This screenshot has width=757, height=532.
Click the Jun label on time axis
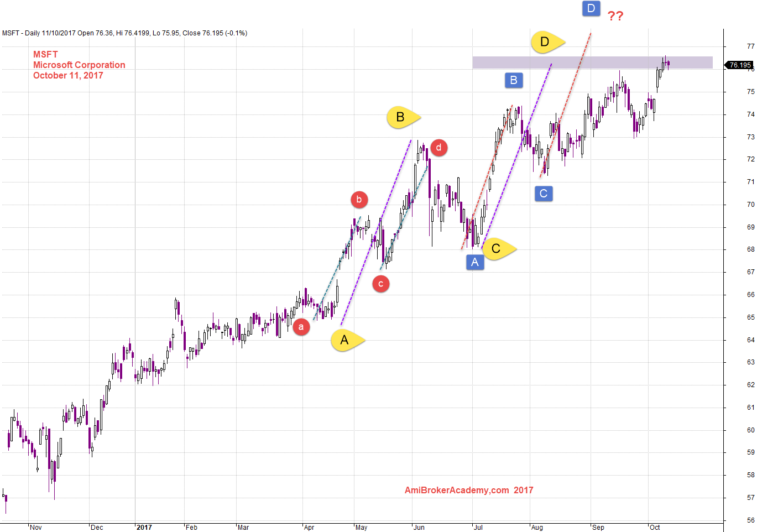tap(419, 528)
